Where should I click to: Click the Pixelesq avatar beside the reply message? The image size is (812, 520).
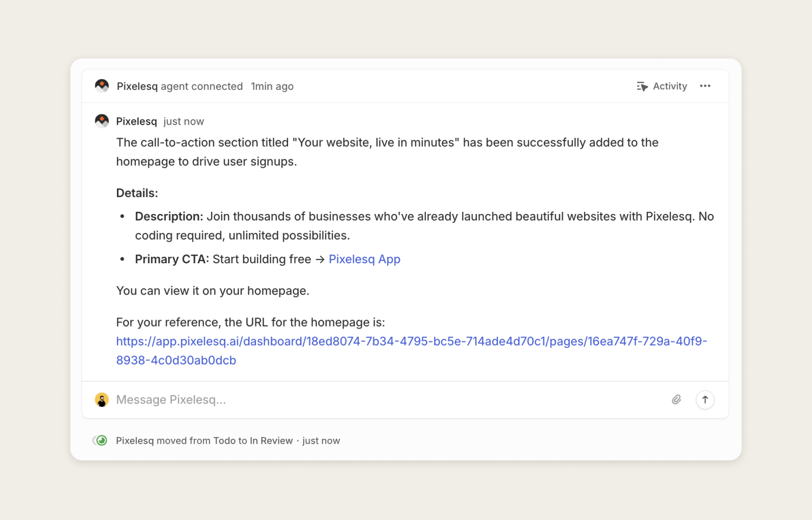tap(102, 121)
